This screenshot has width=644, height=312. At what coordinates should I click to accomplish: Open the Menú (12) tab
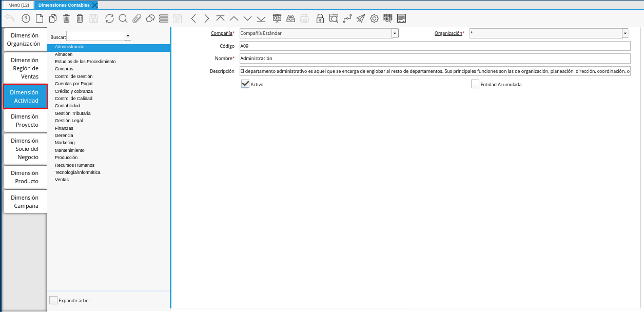18,5
